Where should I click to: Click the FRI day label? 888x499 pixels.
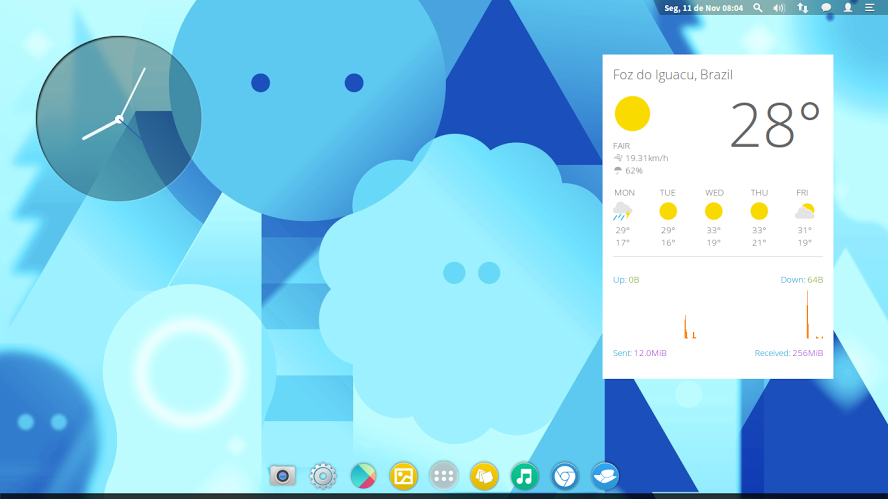coord(802,193)
